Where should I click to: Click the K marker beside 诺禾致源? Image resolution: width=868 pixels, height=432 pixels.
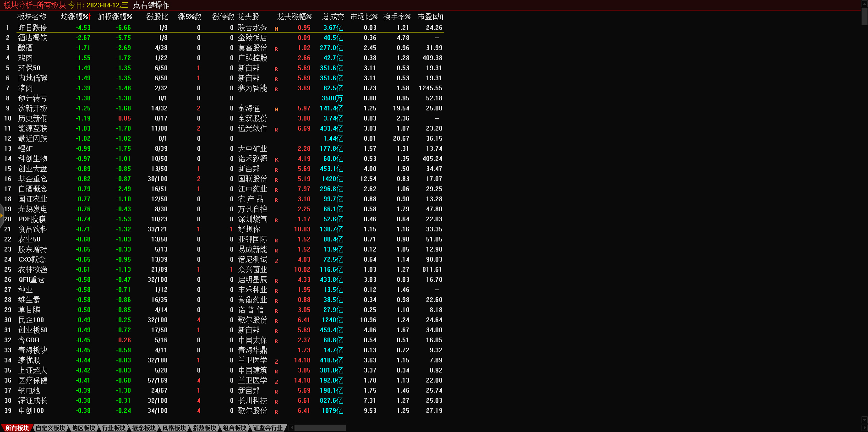[x=276, y=159]
